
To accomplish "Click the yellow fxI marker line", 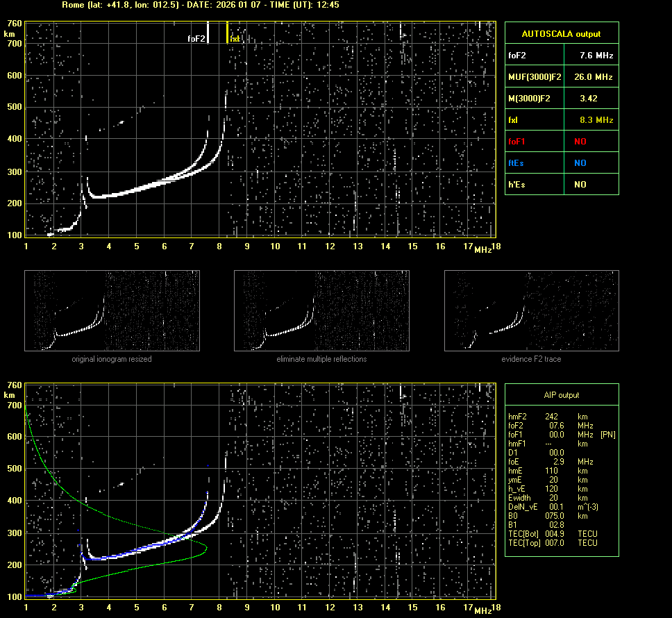I will coord(228,33).
